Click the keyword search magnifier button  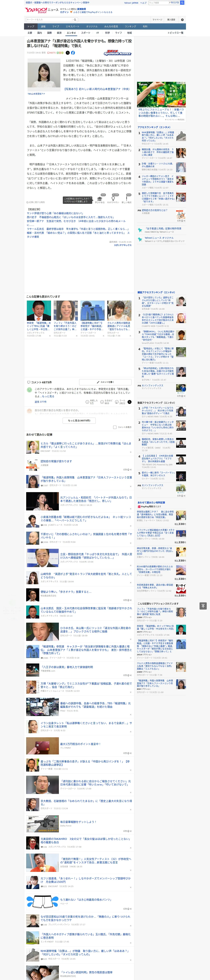click(x=75, y=19)
